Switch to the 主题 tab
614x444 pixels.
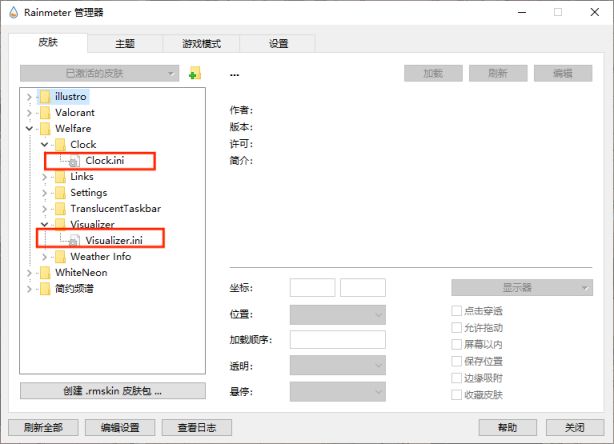[x=125, y=43]
